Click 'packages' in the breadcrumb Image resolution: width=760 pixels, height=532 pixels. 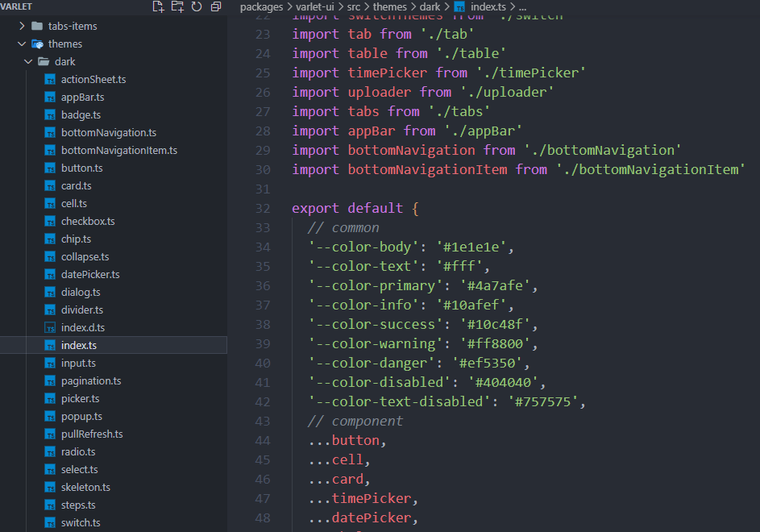point(261,6)
